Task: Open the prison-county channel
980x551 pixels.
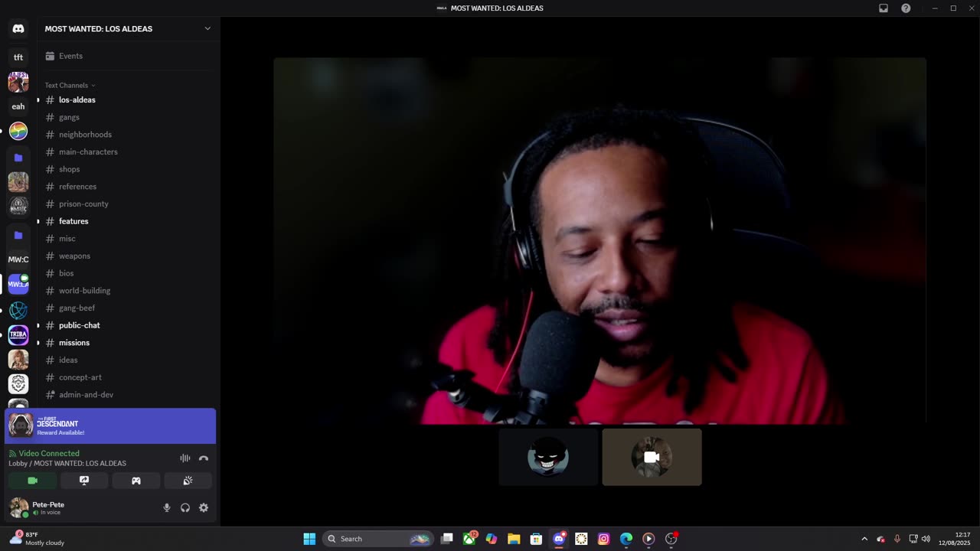Action: 128,204
